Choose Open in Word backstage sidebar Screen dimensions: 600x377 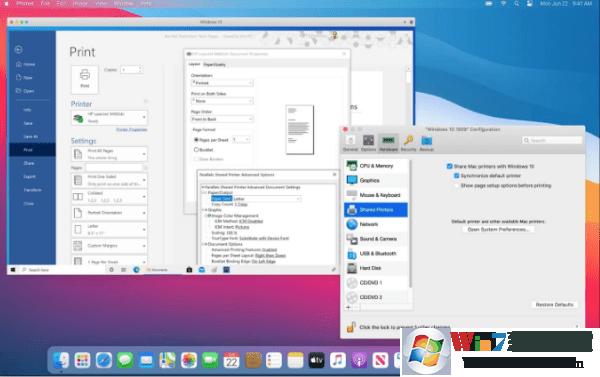coord(25,91)
